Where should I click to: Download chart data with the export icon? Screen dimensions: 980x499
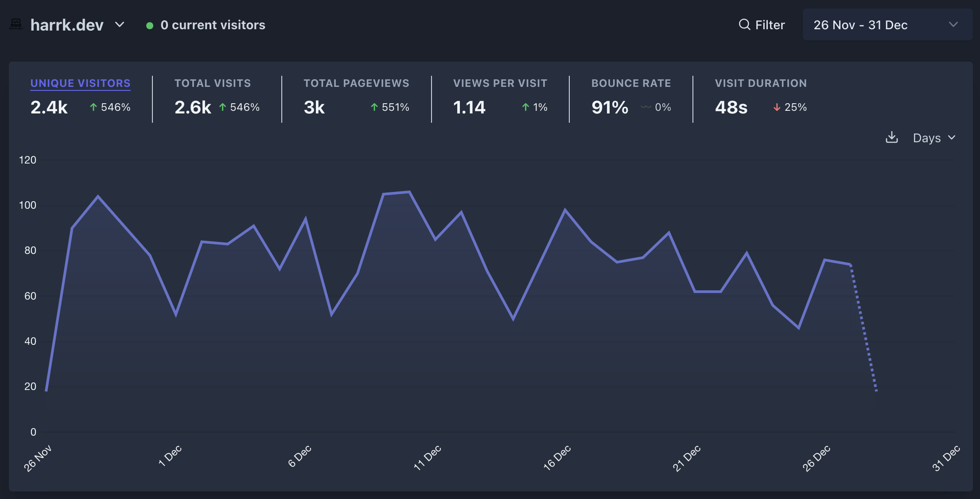point(892,138)
